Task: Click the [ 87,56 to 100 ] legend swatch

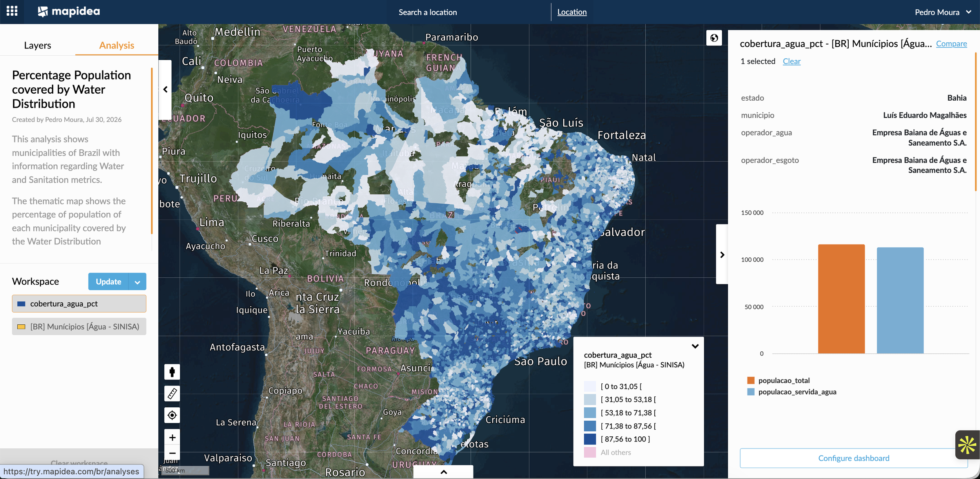Action: click(590, 439)
